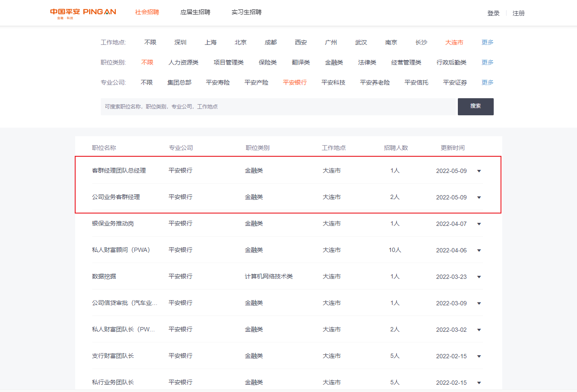Open the 支行财富团队长 job title
This screenshot has width=577, height=392.
pyautogui.click(x=113, y=356)
